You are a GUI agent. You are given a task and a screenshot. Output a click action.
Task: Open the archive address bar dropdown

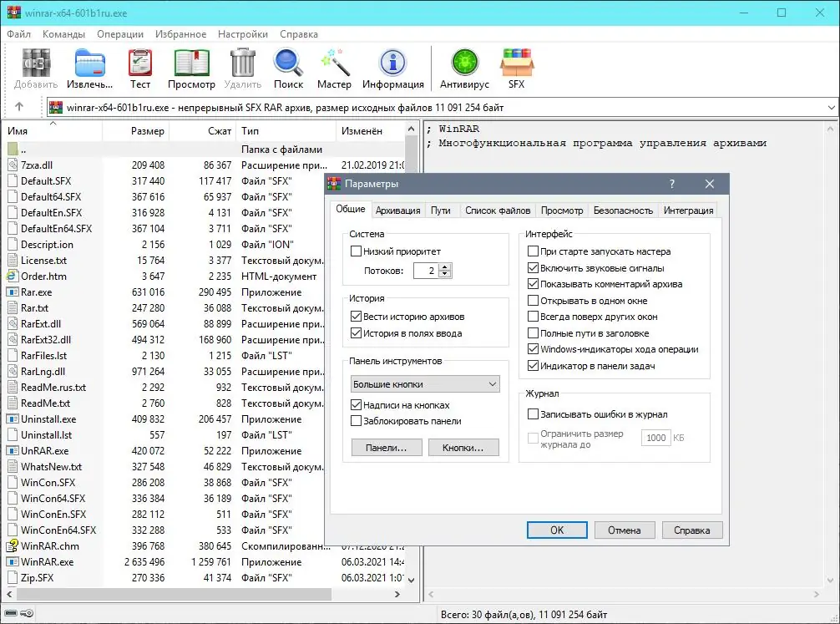point(829,107)
